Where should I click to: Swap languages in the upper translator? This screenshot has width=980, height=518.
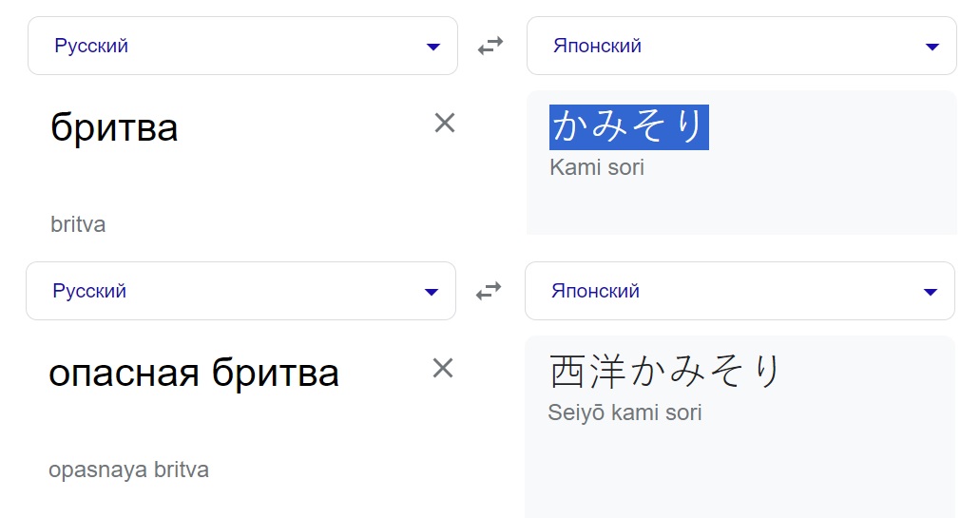[490, 46]
